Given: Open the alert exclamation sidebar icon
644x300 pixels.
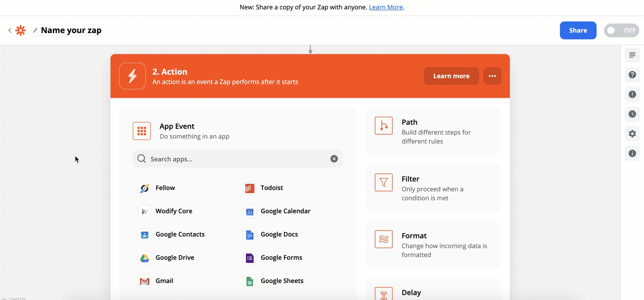Looking at the screenshot, I should tap(632, 94).
